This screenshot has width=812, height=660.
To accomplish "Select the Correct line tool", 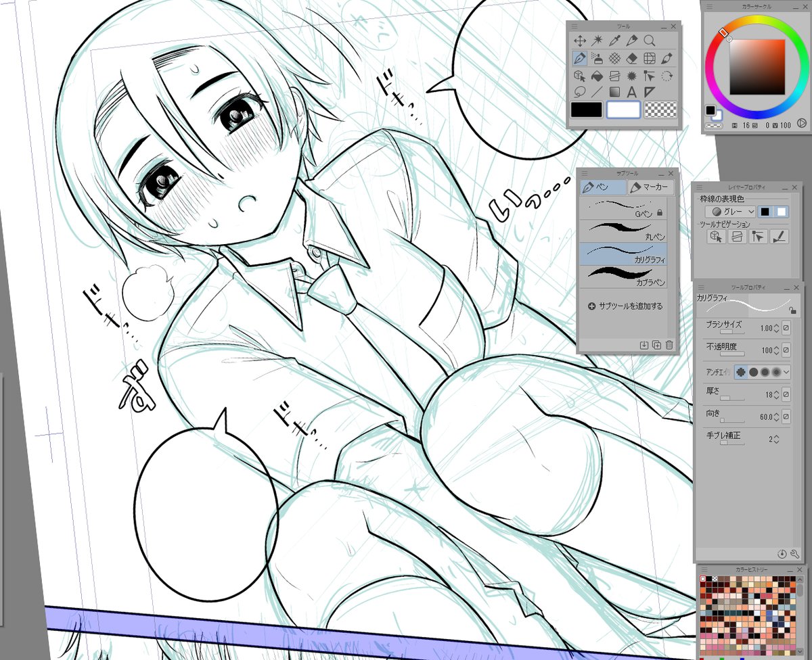I will [650, 75].
